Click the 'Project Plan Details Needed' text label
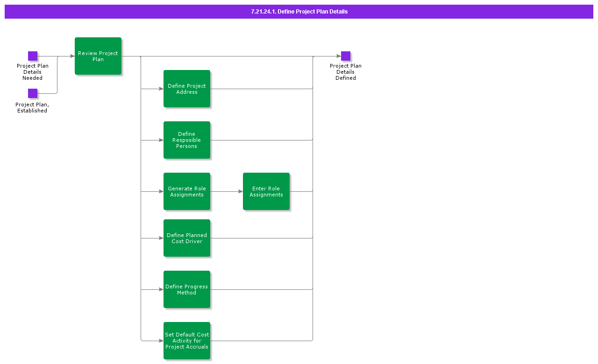The image size is (598, 364). 33,72
